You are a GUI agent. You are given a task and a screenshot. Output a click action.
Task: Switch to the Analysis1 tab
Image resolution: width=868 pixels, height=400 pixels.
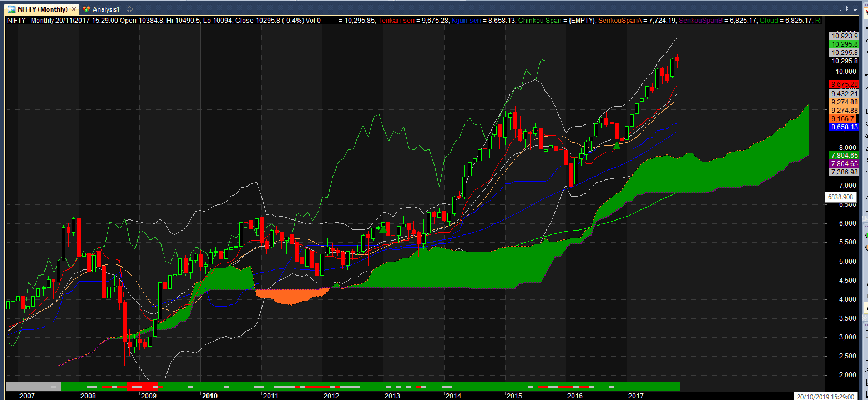pos(105,9)
